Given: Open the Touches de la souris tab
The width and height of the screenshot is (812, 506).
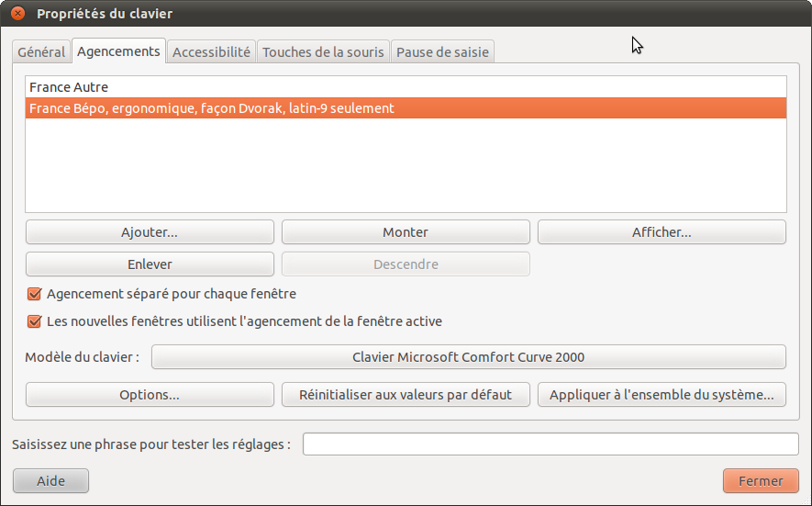Looking at the screenshot, I should pyautogui.click(x=323, y=52).
